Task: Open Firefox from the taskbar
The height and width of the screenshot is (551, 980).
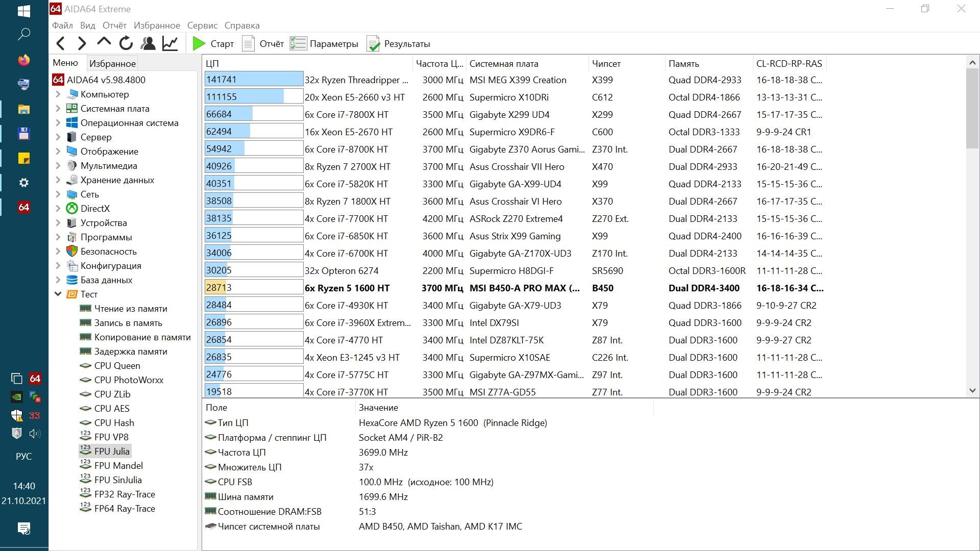Action: click(24, 60)
